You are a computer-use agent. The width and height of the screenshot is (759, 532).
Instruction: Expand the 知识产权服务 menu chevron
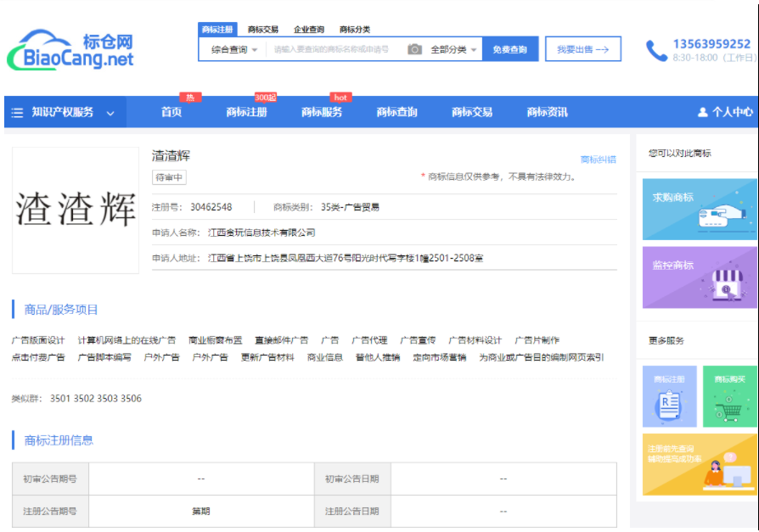coord(110,113)
